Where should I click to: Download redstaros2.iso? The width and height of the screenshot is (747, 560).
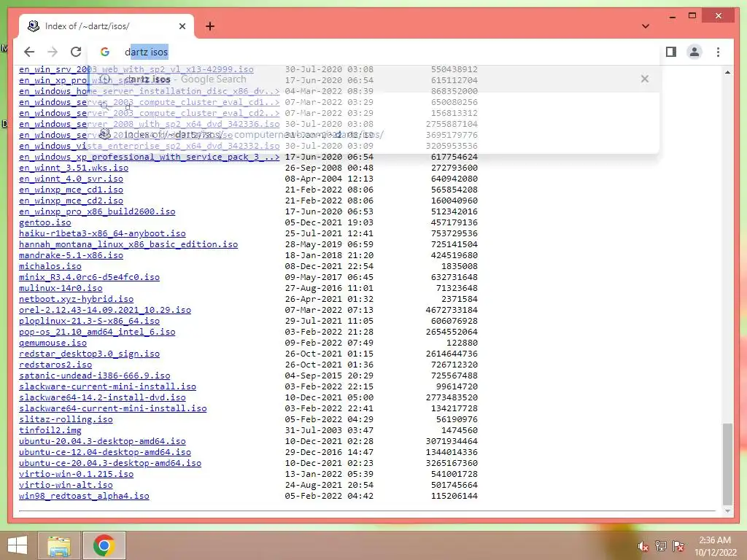[x=55, y=365]
